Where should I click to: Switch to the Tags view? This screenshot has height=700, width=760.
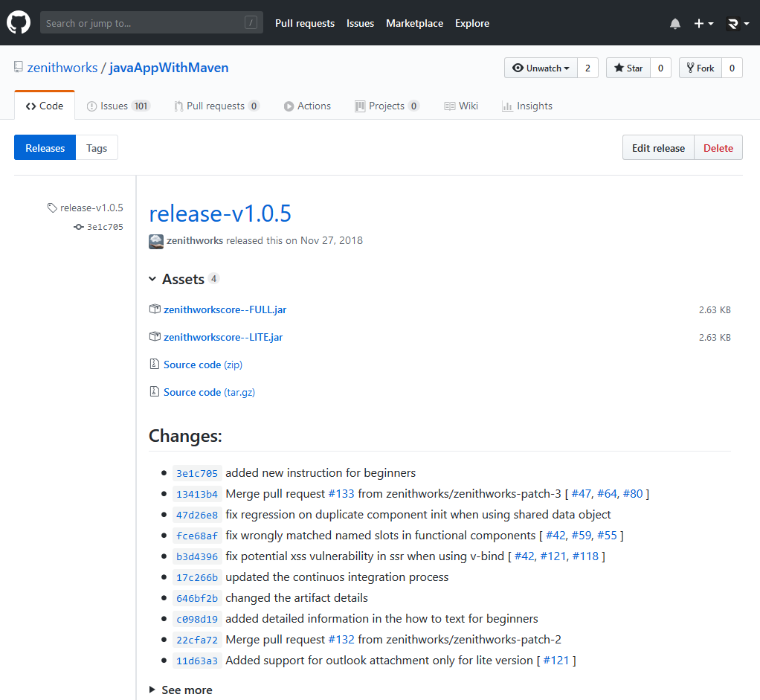click(x=97, y=147)
